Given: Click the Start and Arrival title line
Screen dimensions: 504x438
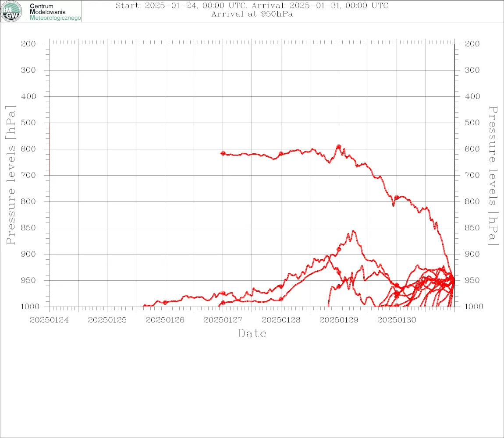Looking at the screenshot, I should click(x=252, y=5).
